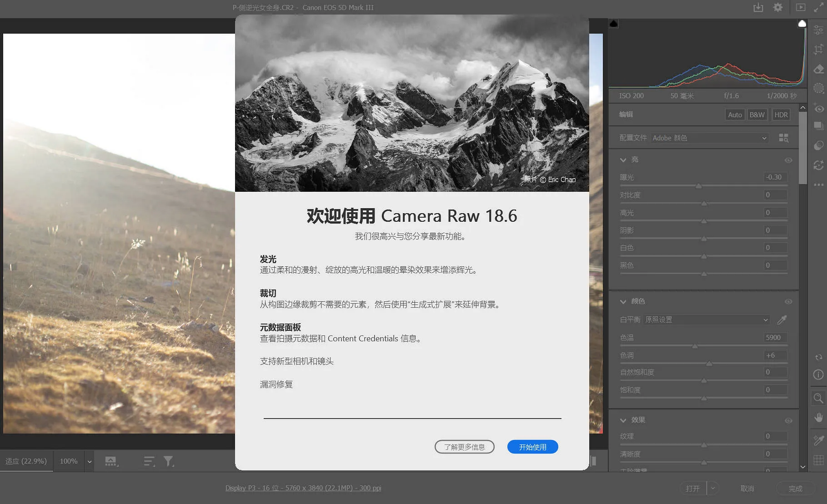Click the Auto adjustment button
827x504 pixels.
(x=735, y=115)
